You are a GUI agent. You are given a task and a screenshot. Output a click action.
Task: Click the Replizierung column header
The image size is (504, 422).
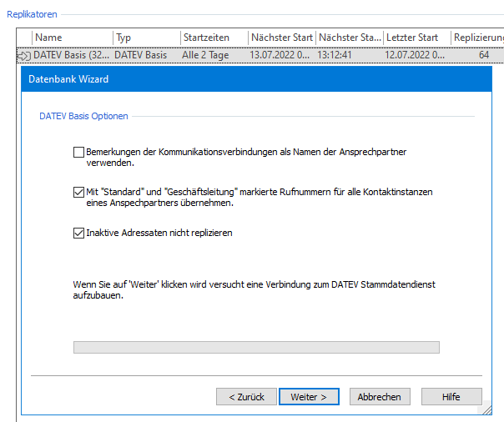[476, 38]
